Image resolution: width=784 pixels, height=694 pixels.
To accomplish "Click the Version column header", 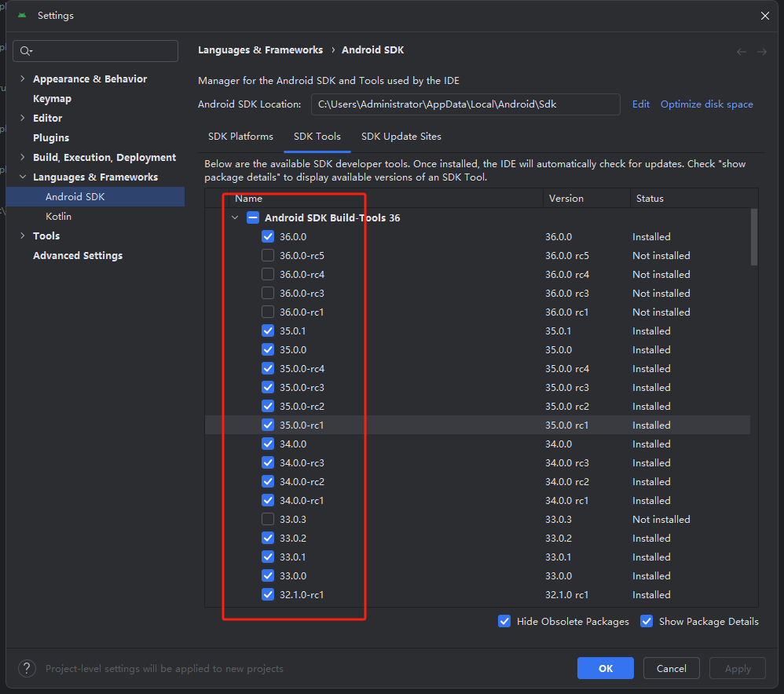I will pyautogui.click(x=587, y=199).
